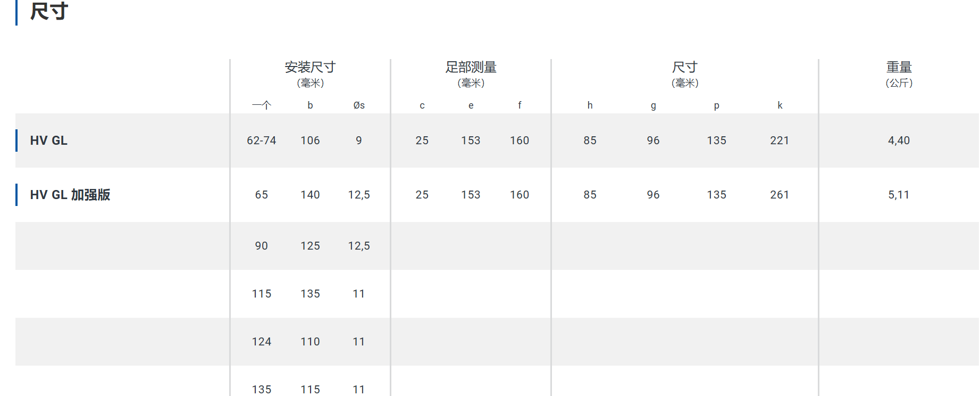The image size is (980, 396).
Task: Click the 一个 column header
Action: 261,105
